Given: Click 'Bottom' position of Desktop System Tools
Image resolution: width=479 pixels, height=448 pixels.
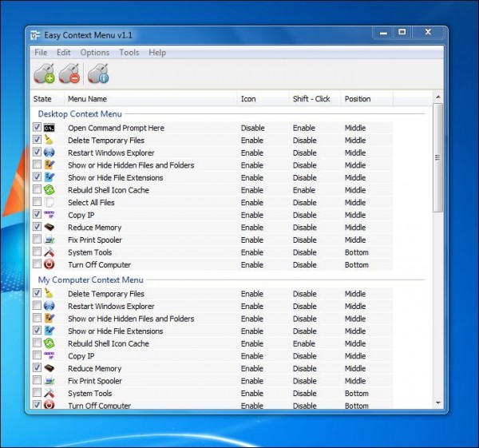Looking at the screenshot, I should click(357, 252).
